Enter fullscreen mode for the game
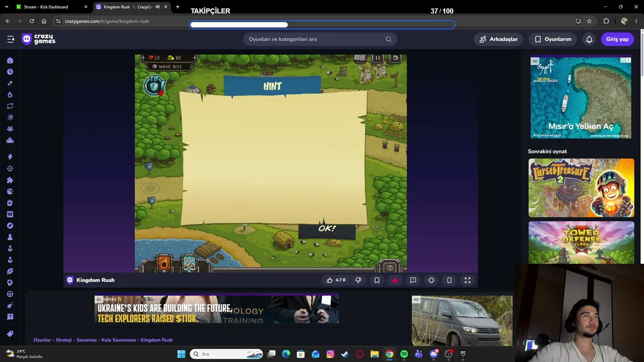644x362 pixels. point(467,280)
